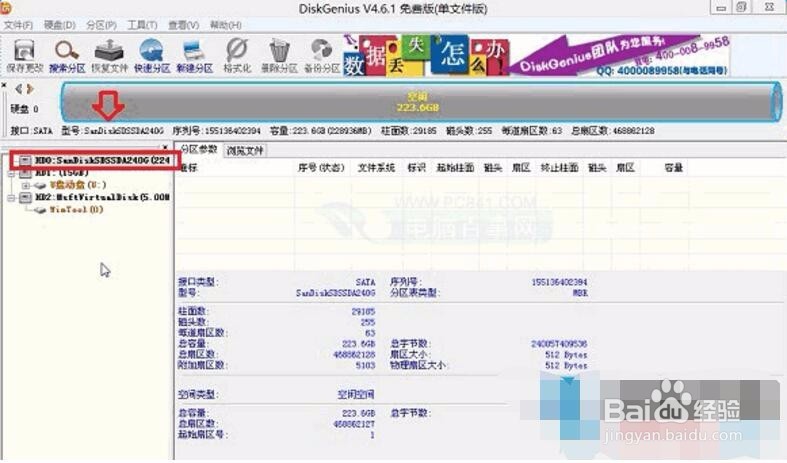This screenshot has height=463, width=787.
Task: Go to previous disk with left arrow
Action: click(18, 89)
